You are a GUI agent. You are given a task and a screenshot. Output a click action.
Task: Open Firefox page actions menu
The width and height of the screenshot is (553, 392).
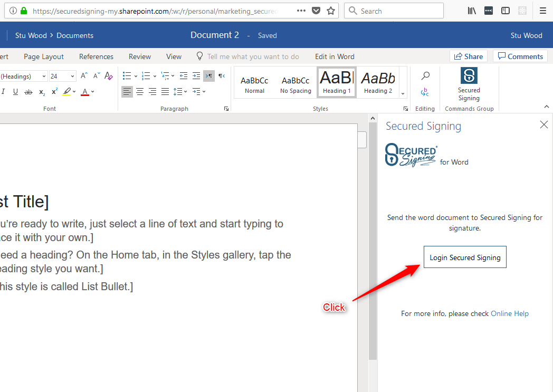pos(301,11)
